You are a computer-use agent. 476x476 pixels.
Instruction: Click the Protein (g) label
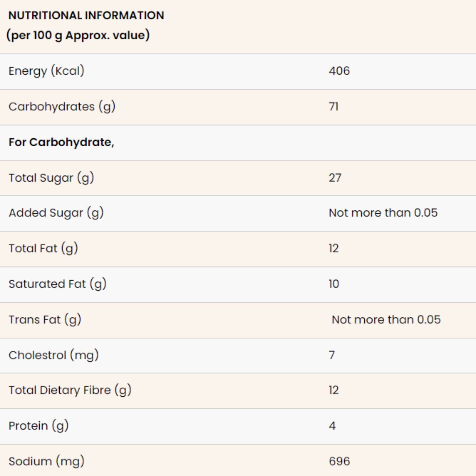pos(38,426)
